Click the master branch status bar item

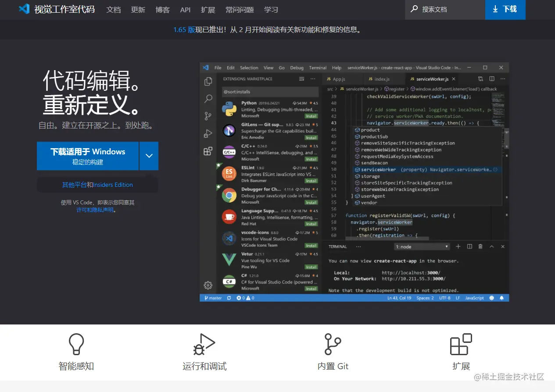click(213, 298)
